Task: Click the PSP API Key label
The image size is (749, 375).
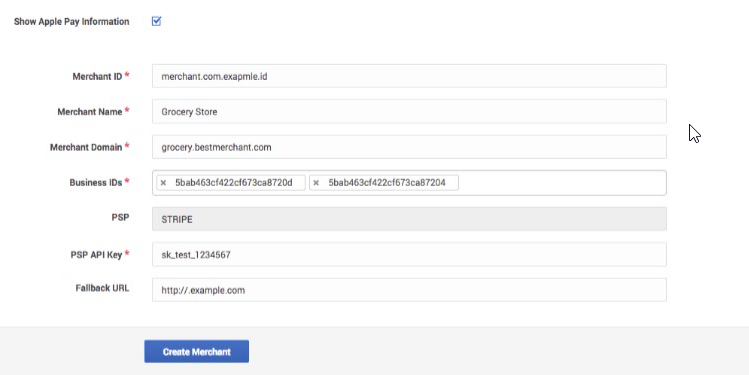Action: [96, 255]
